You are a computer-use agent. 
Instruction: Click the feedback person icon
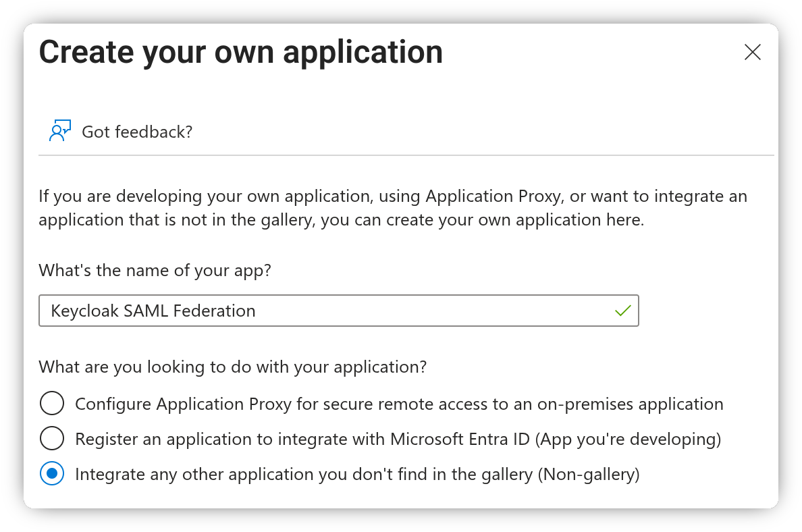(x=59, y=131)
